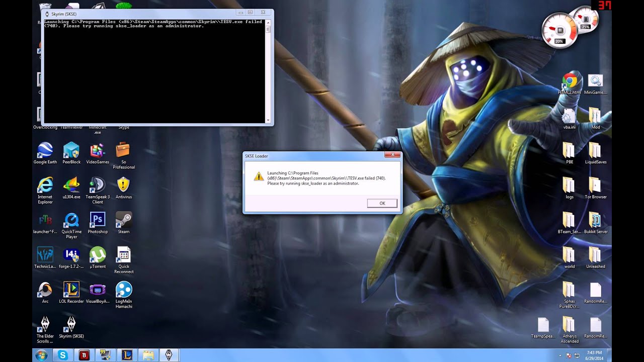The height and width of the screenshot is (362, 644).
Task: Open Google Earth desktop shortcut
Action: (x=45, y=153)
